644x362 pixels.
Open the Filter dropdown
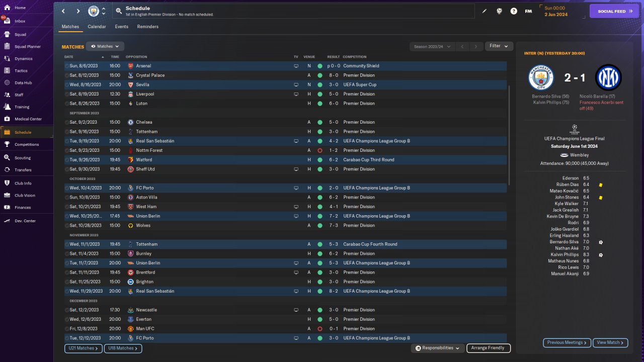499,46
